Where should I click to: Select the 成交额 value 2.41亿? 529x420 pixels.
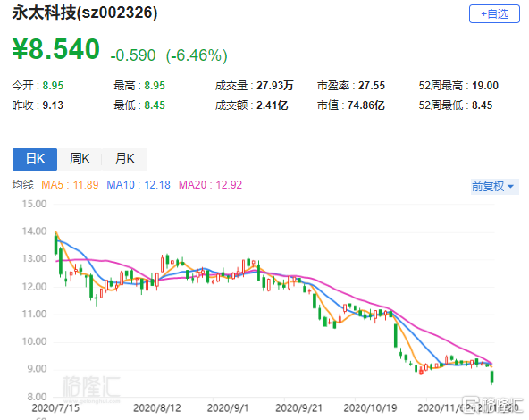(x=273, y=105)
